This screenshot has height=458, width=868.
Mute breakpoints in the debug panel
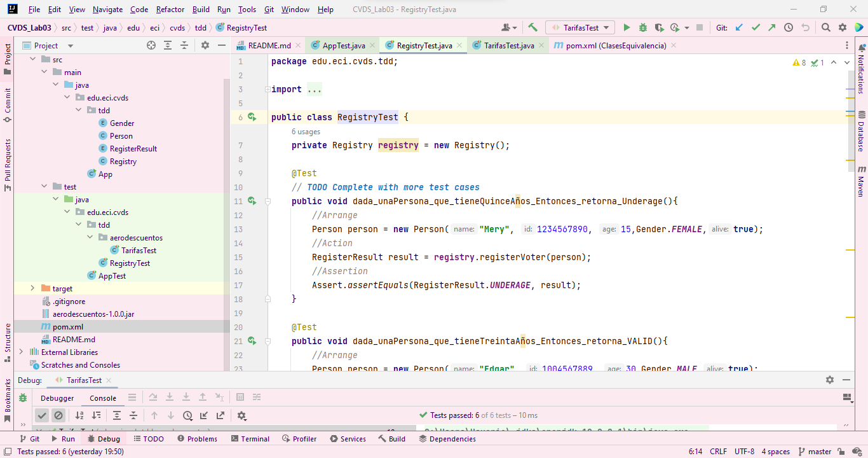point(58,415)
